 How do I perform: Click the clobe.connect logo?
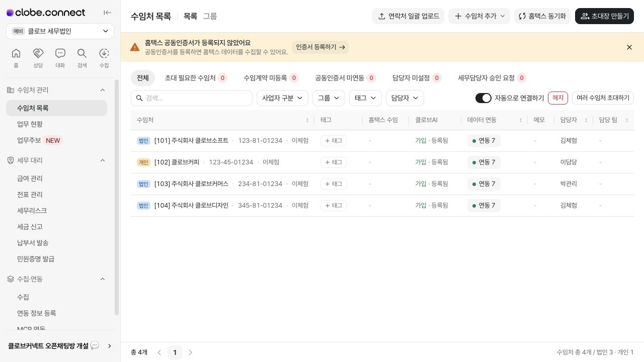[x=46, y=13]
